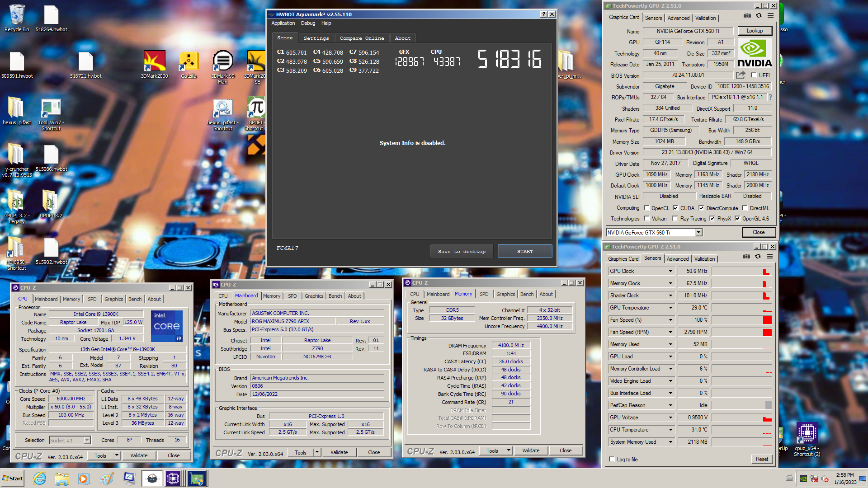Viewport: 868px width, 488px height.
Task: Click the Fan Speed (%) red graph bar
Action: point(767,320)
